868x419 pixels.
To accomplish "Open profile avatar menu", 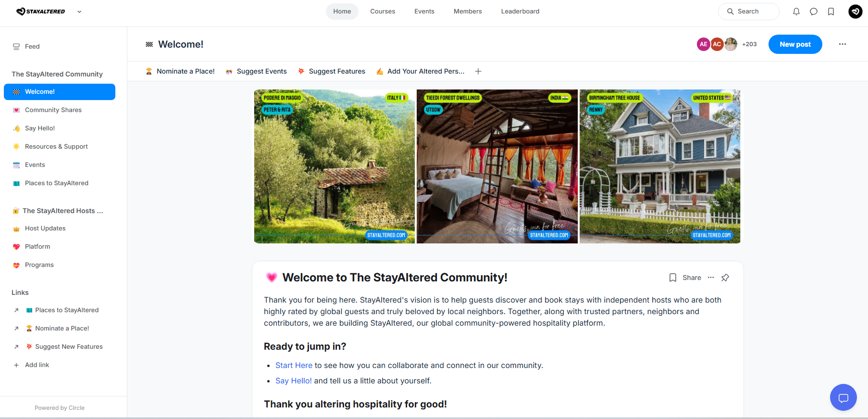I will tap(856, 12).
